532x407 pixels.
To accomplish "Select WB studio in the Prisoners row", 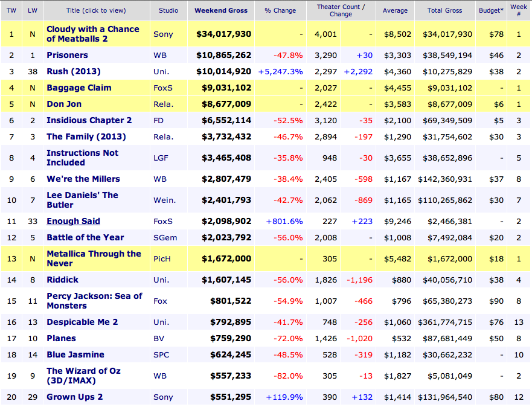I will (x=160, y=56).
